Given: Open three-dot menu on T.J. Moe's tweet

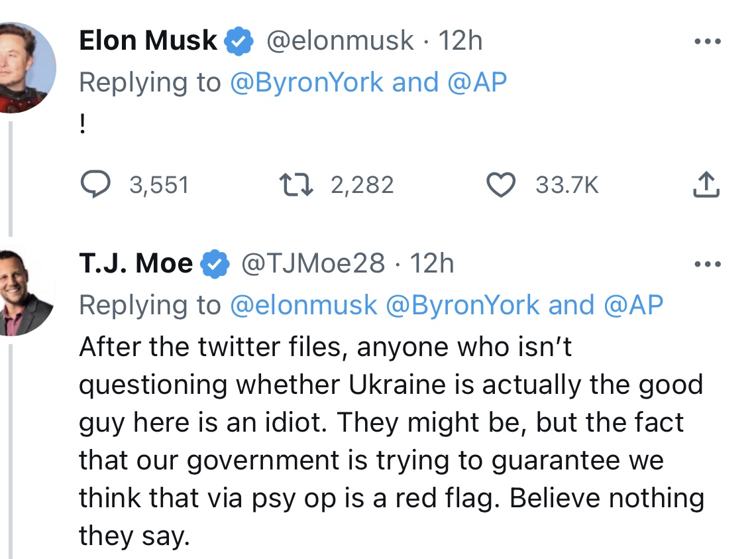Looking at the screenshot, I should pyautogui.click(x=708, y=264).
